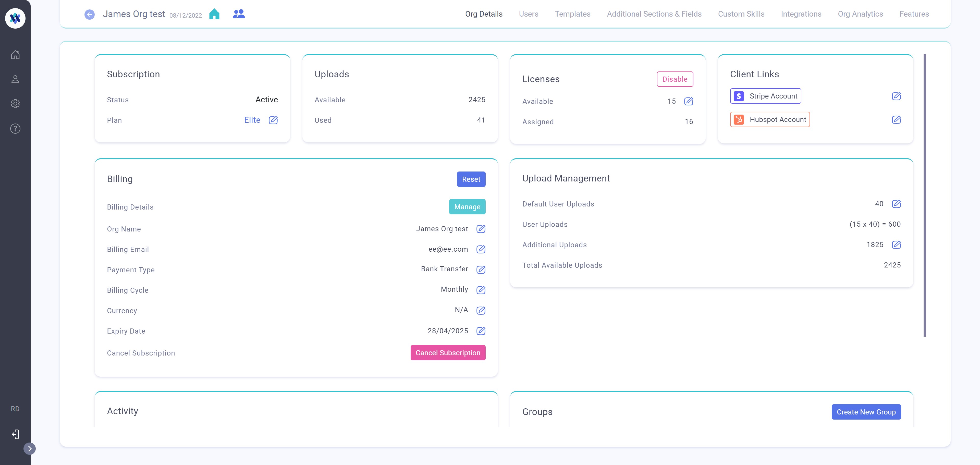Click the pink Cancel Subscription button
Screen dimensions: 980x465
448,353
